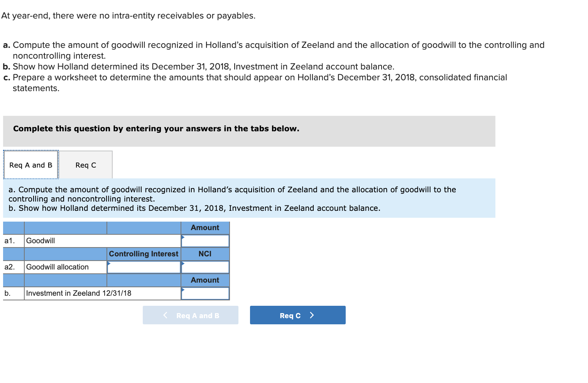Click the left chevron on Req A and B button
Image resolution: width=588 pixels, height=383 pixels.
(x=166, y=315)
